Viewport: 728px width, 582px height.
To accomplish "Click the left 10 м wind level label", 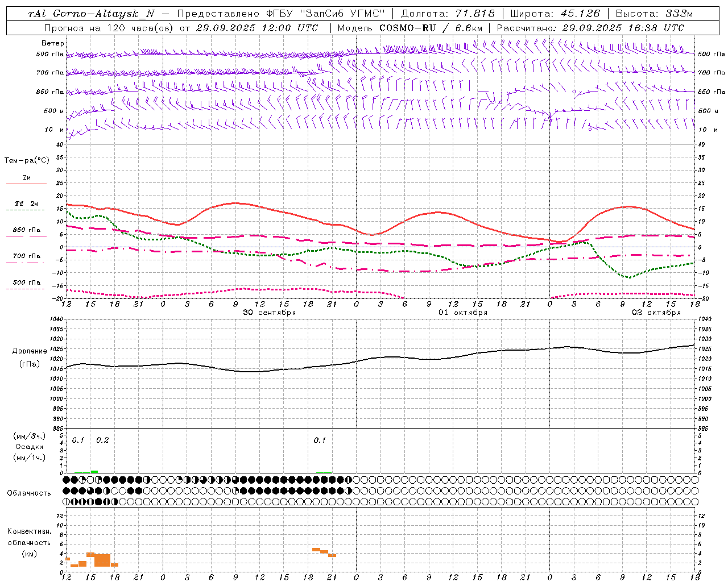I will pos(55,130).
